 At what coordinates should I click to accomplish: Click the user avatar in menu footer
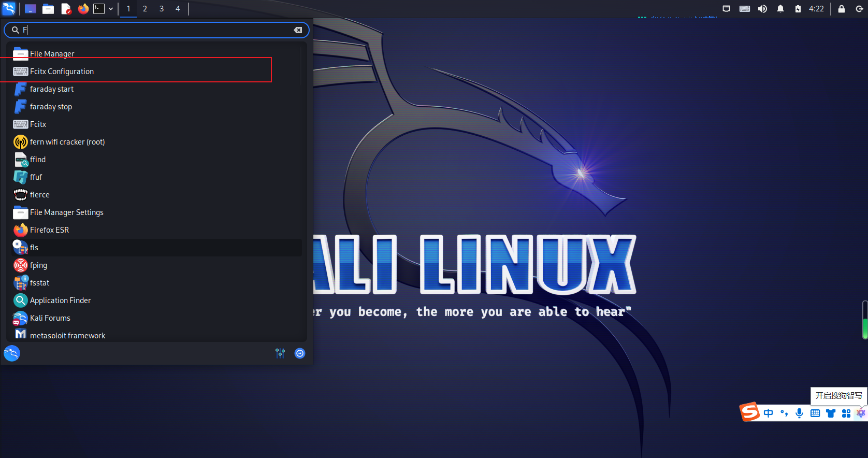point(12,353)
